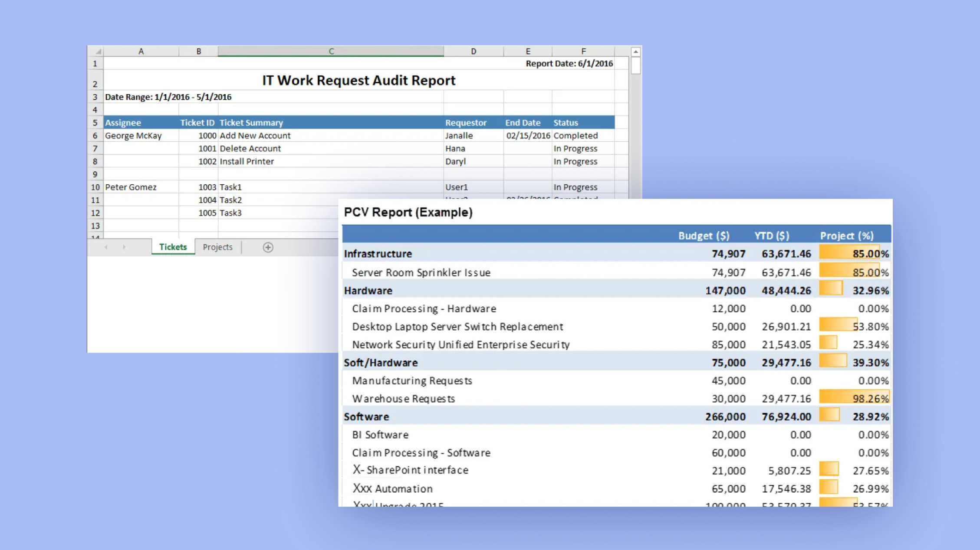Screen dimensions: 980x550
Task: Click the left sheet navigation arrow
Action: coord(105,247)
